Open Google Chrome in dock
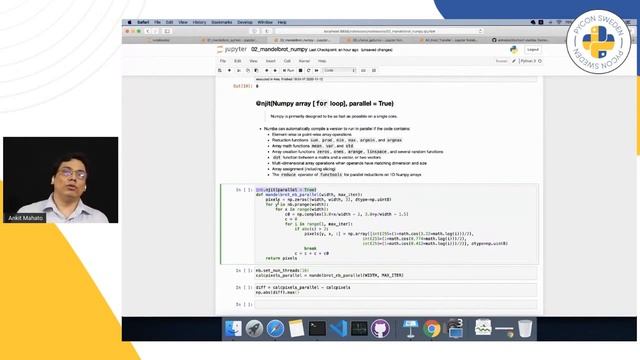Screen dimensions: 640x360 (431, 329)
